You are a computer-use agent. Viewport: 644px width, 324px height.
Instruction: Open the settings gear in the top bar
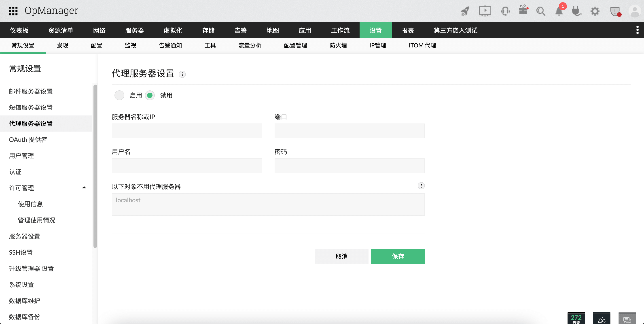click(595, 11)
